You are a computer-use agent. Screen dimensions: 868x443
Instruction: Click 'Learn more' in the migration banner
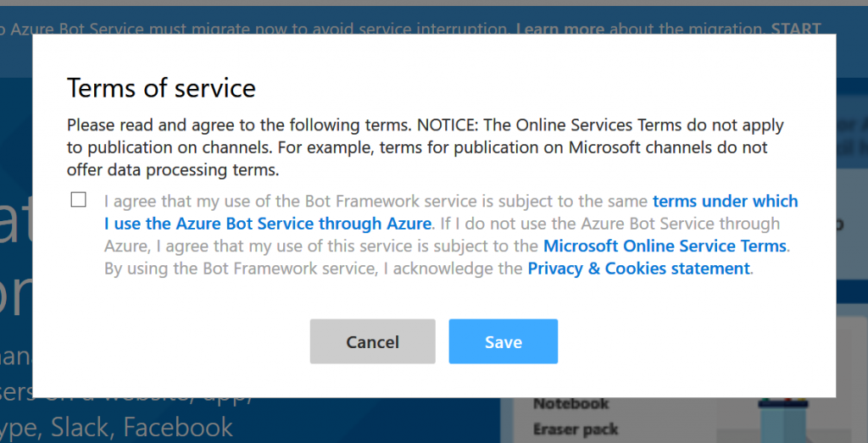point(559,30)
